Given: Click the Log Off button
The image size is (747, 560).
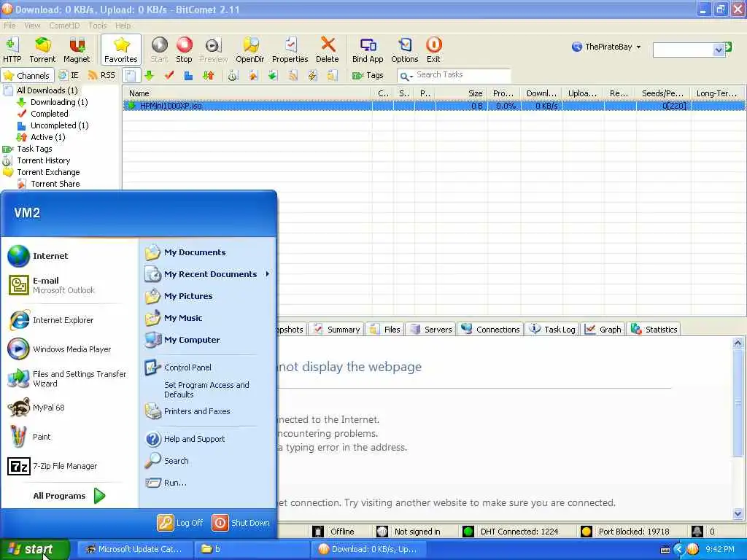Looking at the screenshot, I should tap(180, 523).
